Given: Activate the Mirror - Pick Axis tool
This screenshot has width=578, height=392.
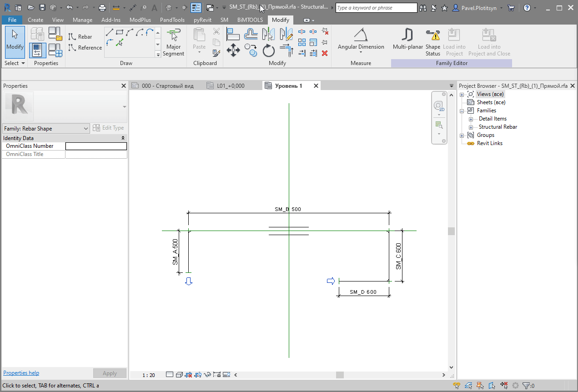Looking at the screenshot, I should coord(268,34).
